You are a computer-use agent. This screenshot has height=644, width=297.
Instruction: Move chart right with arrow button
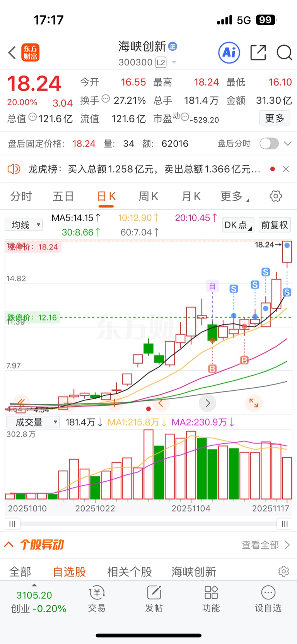pyautogui.click(x=208, y=403)
